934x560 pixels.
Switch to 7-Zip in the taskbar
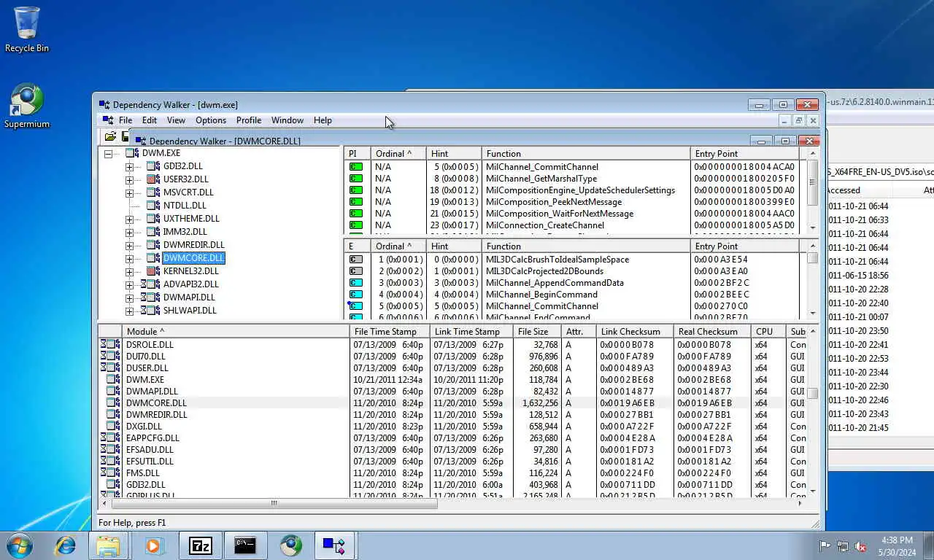[200, 545]
